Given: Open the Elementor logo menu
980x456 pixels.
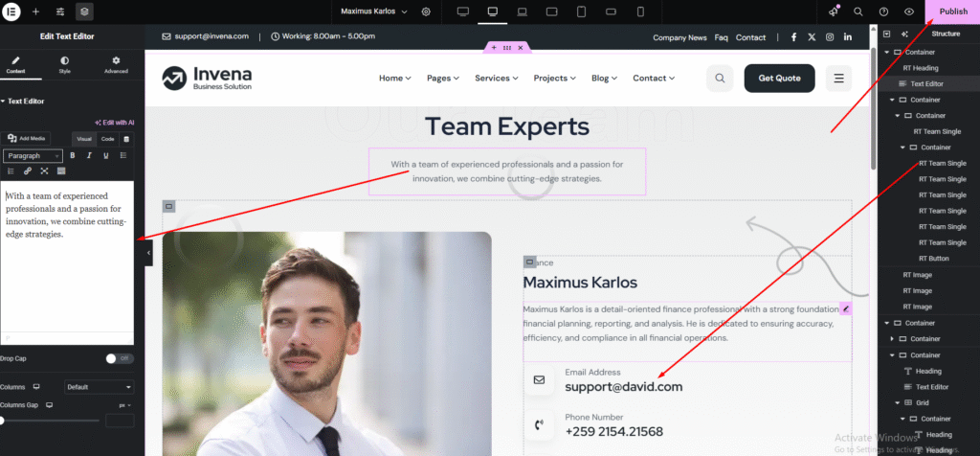Looking at the screenshot, I should click(x=11, y=11).
